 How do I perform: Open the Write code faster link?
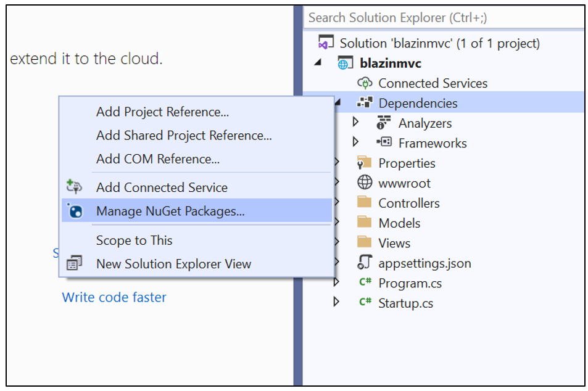pos(114,297)
